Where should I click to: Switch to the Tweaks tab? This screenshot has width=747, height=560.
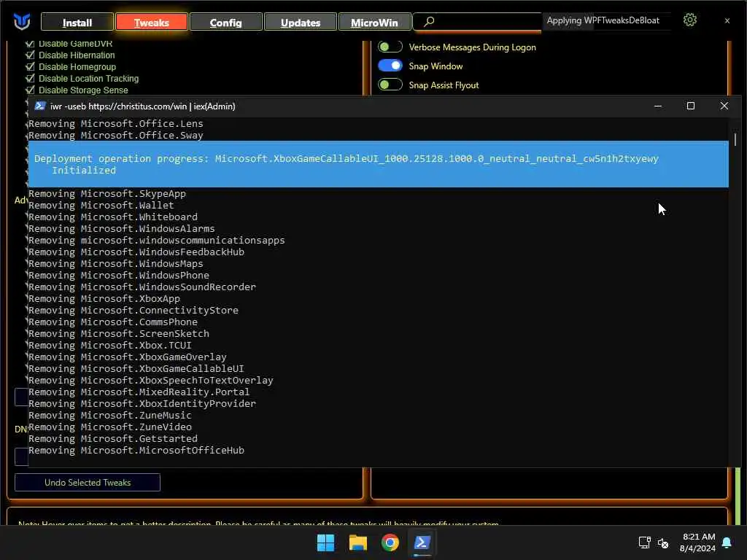(x=152, y=23)
